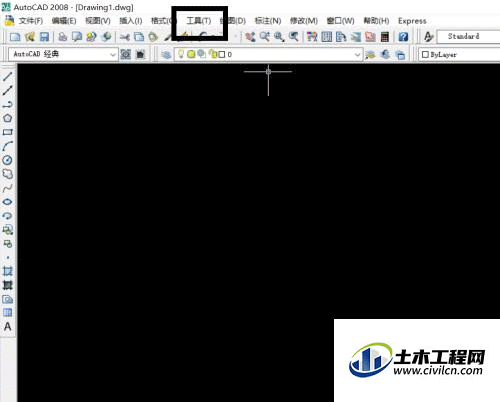
Task: Click layer 0 color square
Action: pyautogui.click(x=222, y=54)
